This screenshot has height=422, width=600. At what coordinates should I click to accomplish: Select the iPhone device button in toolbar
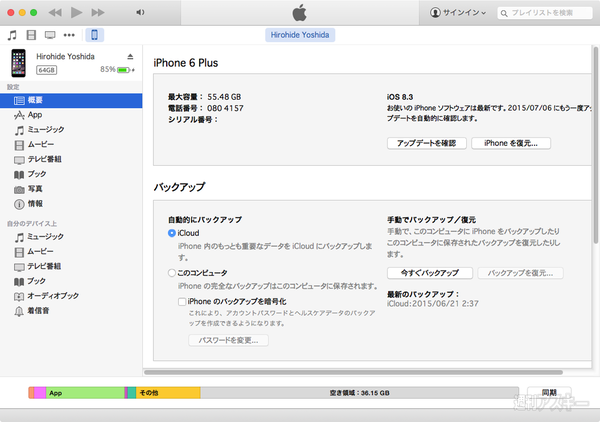coord(94,35)
